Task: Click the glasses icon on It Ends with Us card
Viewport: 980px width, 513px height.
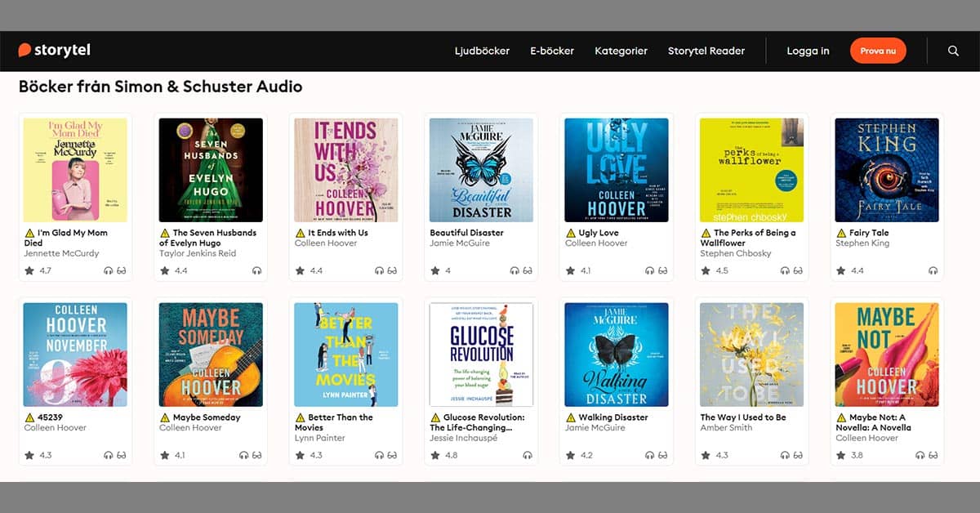Action: tap(393, 270)
